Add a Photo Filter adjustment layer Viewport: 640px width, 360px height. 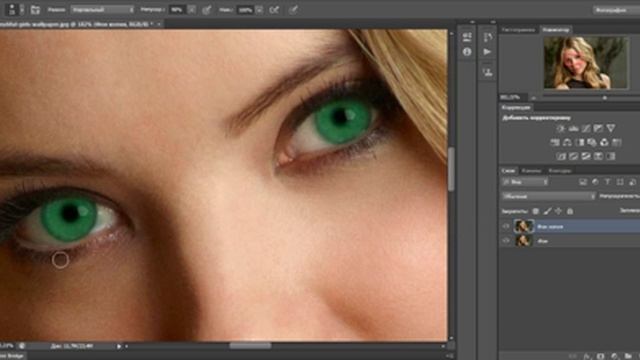[x=592, y=142]
